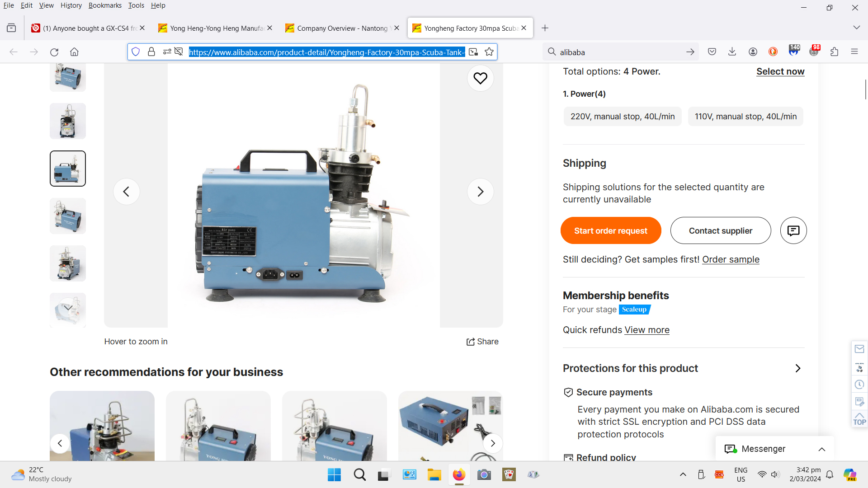Open the volume control in system tray
Screen dimensions: 868x488
click(775, 474)
